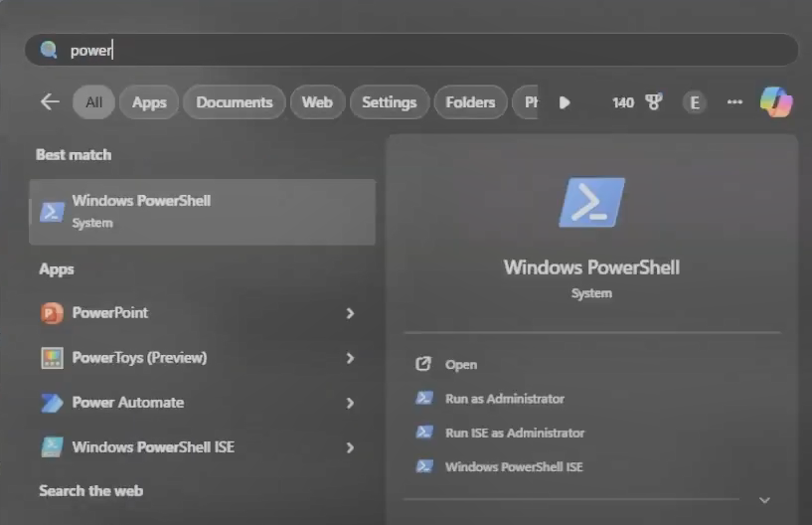Screen dimensions: 812x525
Task: Click the 140 rewards points
Action: [x=623, y=102]
